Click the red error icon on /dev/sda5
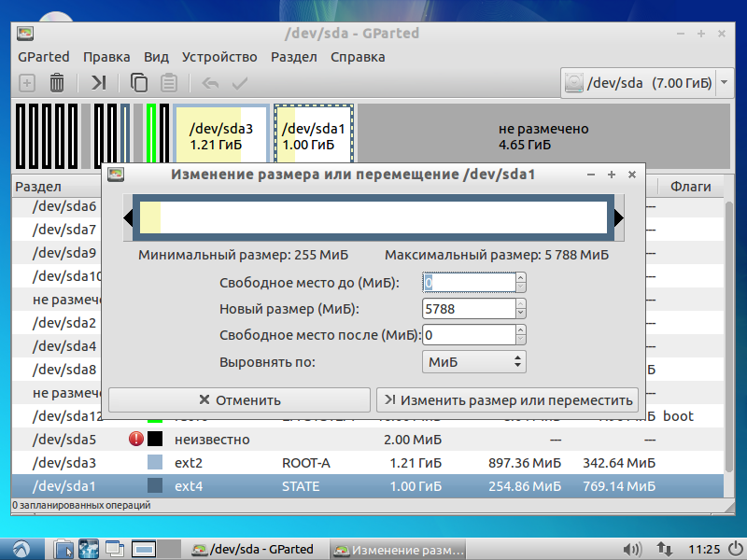 pyautogui.click(x=136, y=439)
